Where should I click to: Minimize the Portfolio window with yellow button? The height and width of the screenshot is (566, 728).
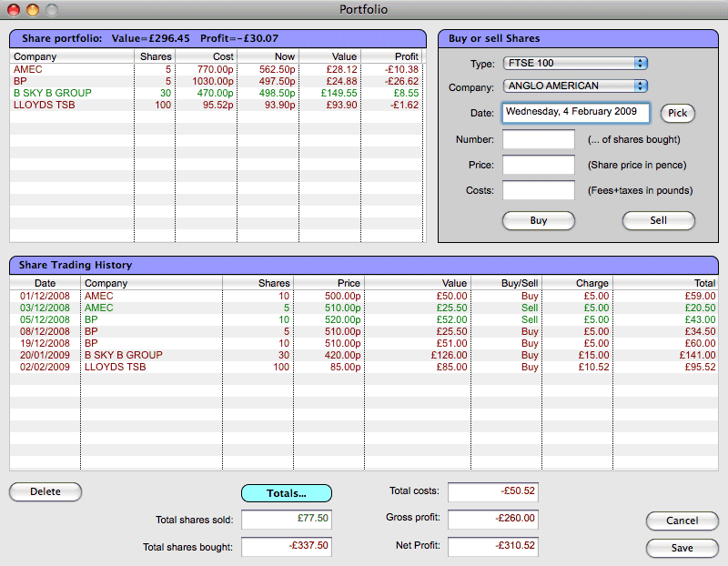pos(32,10)
